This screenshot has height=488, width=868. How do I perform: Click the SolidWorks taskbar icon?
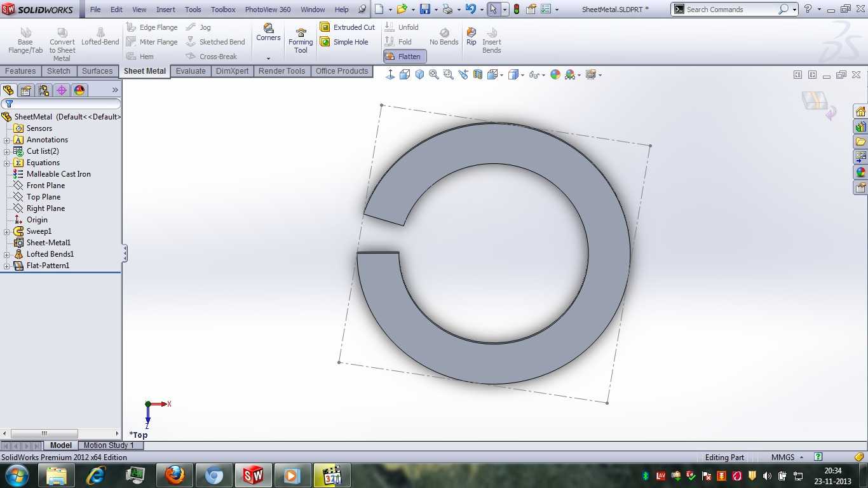(253, 475)
